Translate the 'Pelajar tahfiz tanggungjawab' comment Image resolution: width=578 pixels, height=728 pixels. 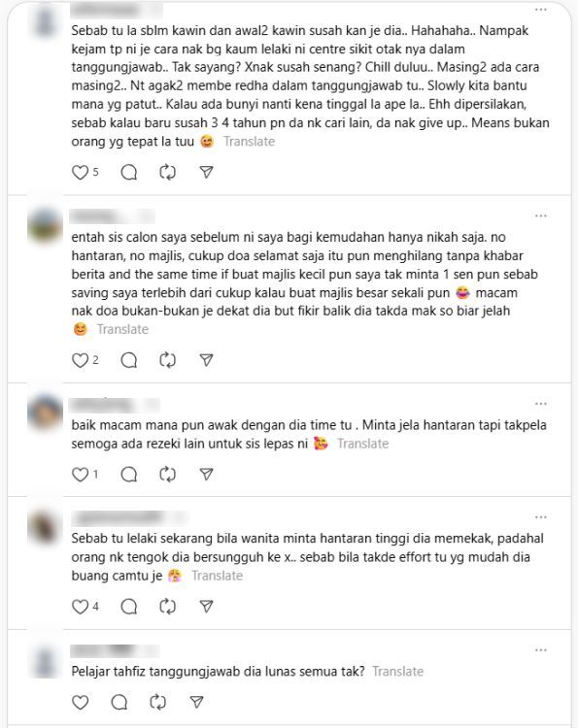[397, 672]
